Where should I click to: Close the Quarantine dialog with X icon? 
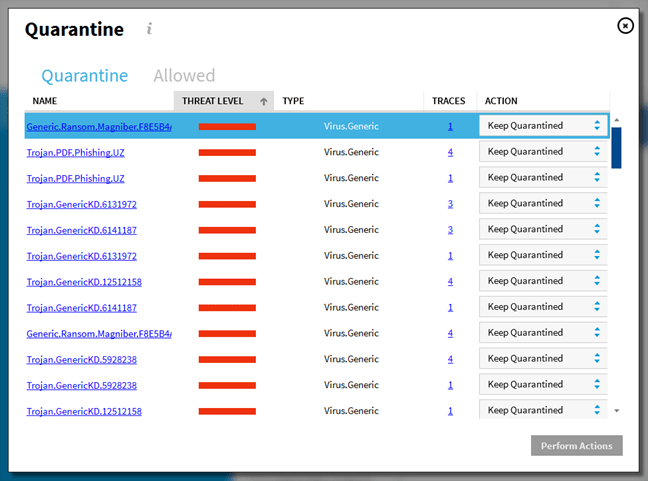point(625,26)
